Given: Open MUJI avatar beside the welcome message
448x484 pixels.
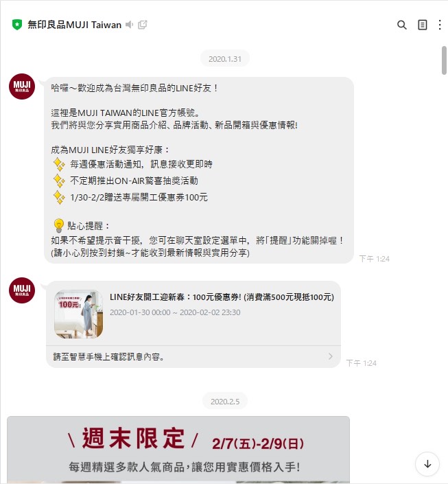Looking at the screenshot, I should pyautogui.click(x=21, y=86).
